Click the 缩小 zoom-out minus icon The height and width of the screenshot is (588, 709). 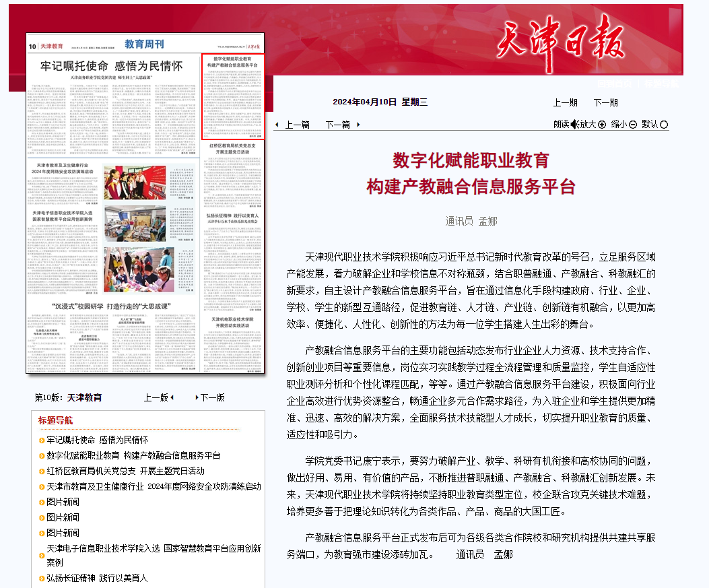[x=633, y=124]
